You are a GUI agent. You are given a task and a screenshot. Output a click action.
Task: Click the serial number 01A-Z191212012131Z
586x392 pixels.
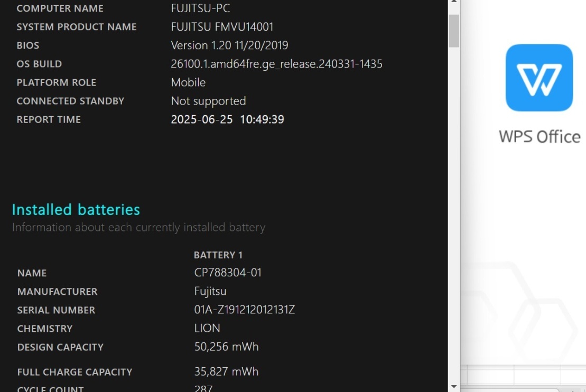(245, 310)
